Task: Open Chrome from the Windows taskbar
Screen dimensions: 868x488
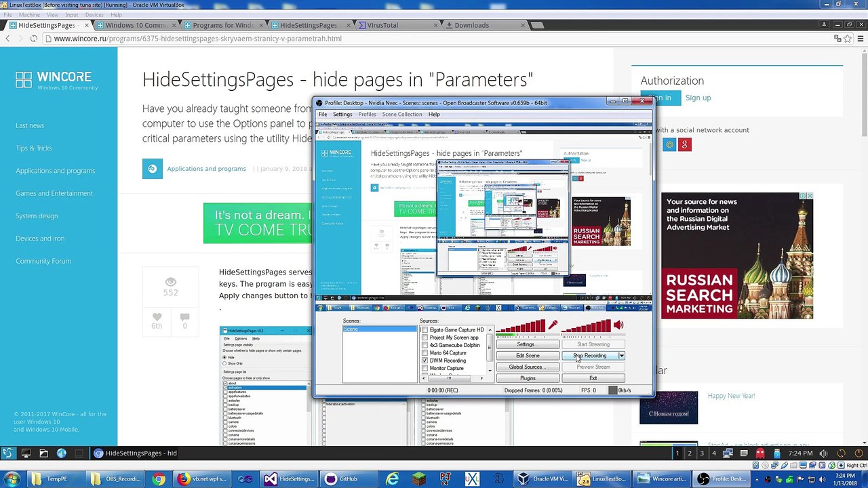Action: click(x=158, y=479)
